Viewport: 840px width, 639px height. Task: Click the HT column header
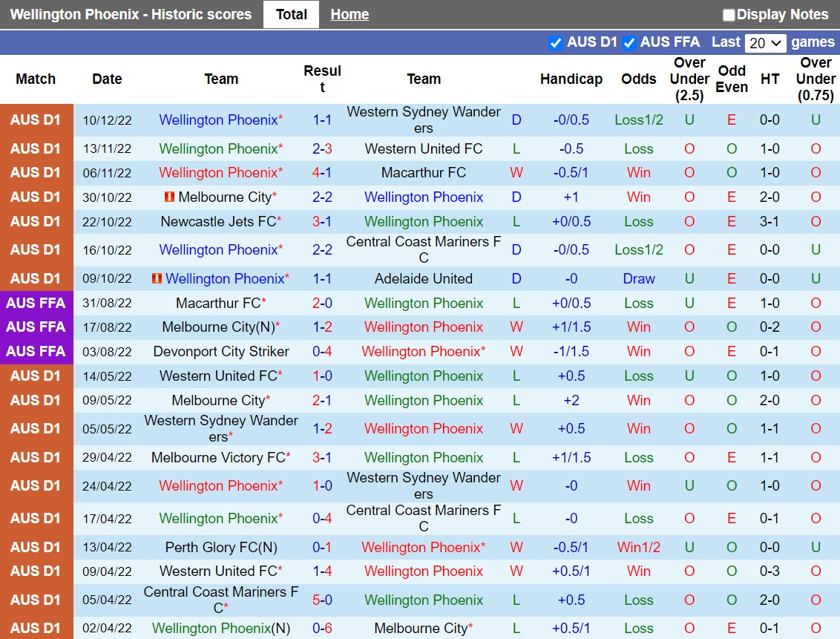click(770, 79)
